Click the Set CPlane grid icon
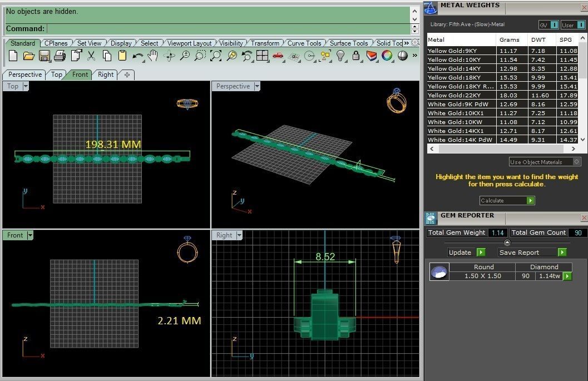The height and width of the screenshot is (381, 588). [294, 57]
